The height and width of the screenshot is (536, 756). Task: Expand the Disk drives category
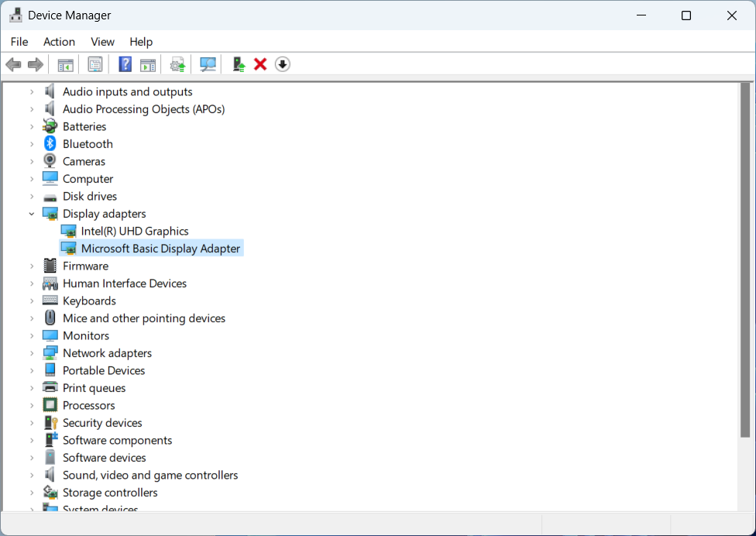32,196
